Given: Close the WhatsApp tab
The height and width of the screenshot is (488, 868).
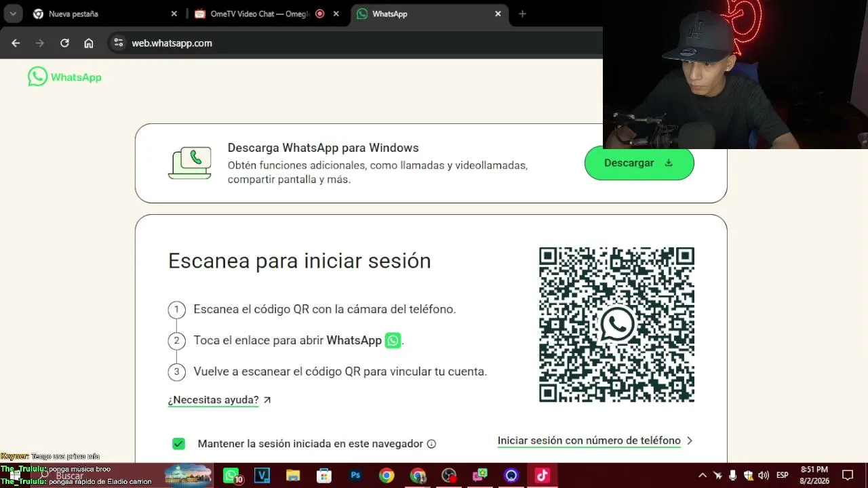Looking at the screenshot, I should point(498,14).
